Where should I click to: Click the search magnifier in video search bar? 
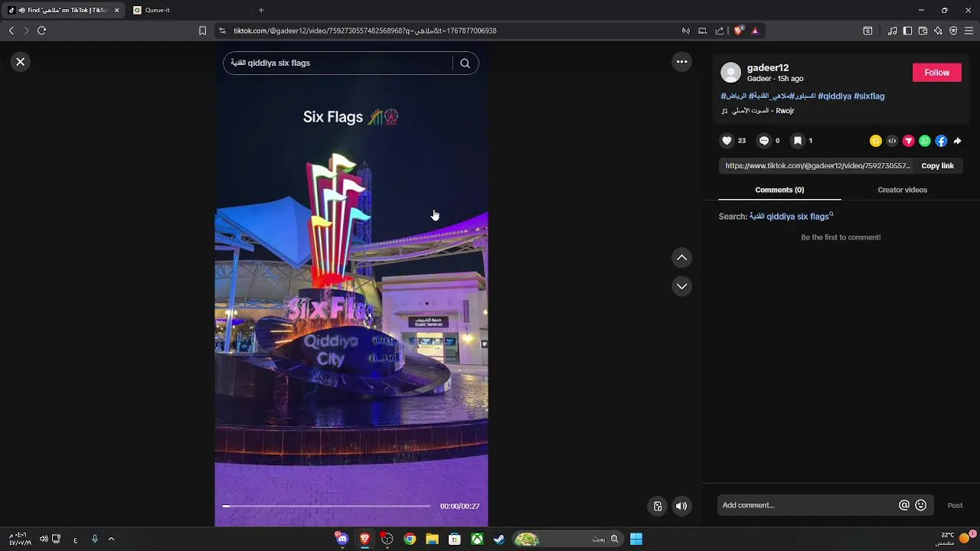(x=465, y=64)
